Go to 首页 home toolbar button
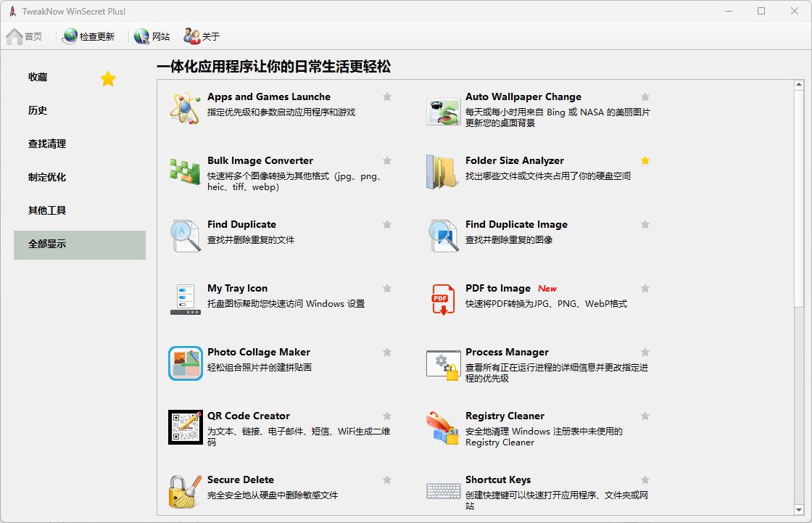The image size is (812, 523). (24, 37)
